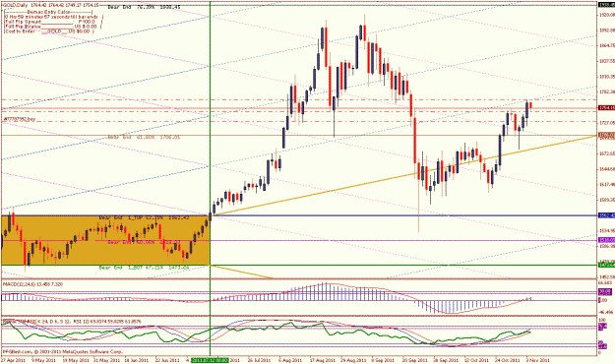Click the 3 Nov 2011 date label
Image resolution: width=615 pixels, height=364 pixels.
[x=537, y=360]
